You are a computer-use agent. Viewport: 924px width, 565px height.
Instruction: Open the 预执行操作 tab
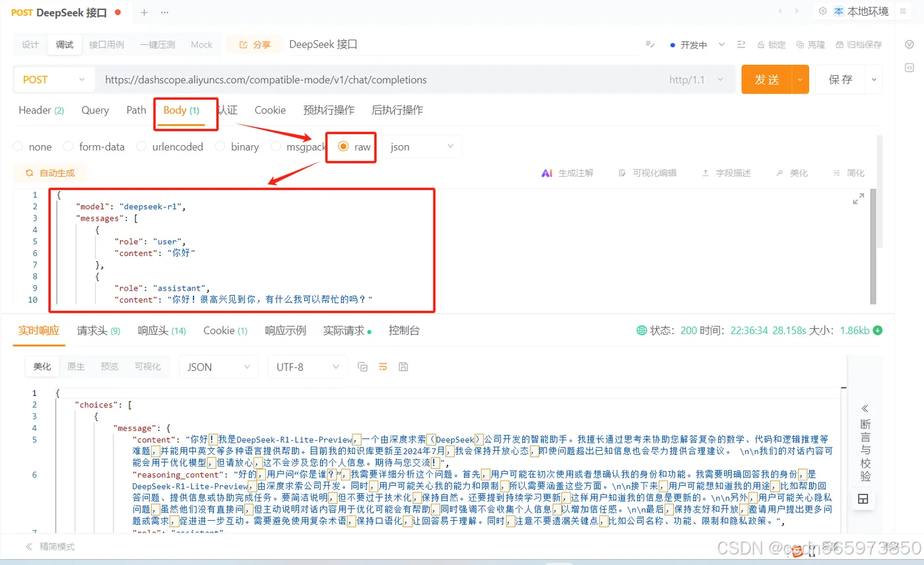[329, 110]
